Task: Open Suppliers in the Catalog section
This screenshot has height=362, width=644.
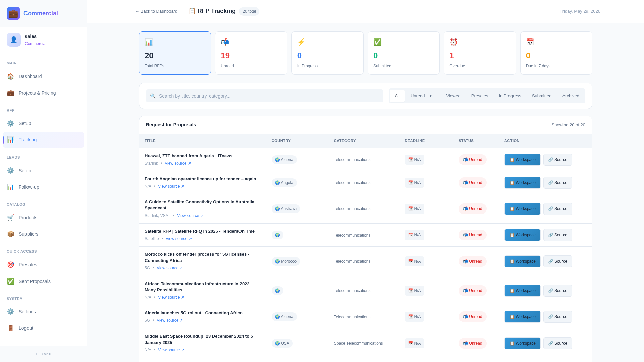Action: [43, 234]
